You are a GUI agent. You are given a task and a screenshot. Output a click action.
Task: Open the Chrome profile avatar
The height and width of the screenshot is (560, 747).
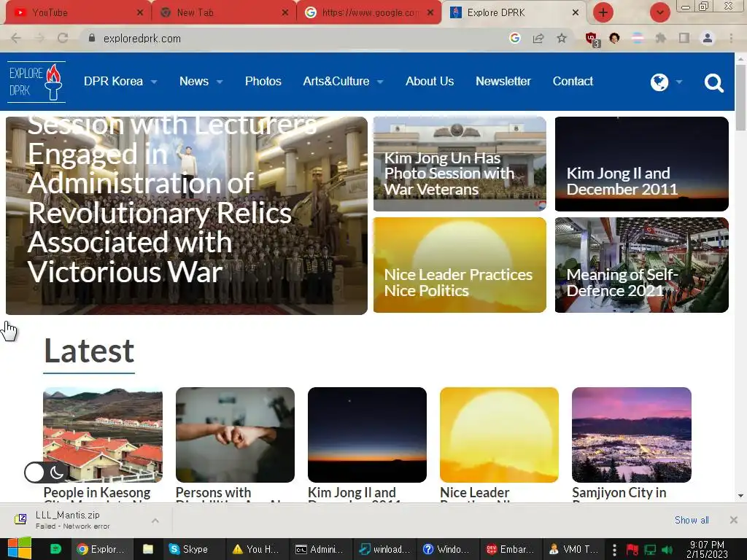pyautogui.click(x=708, y=38)
